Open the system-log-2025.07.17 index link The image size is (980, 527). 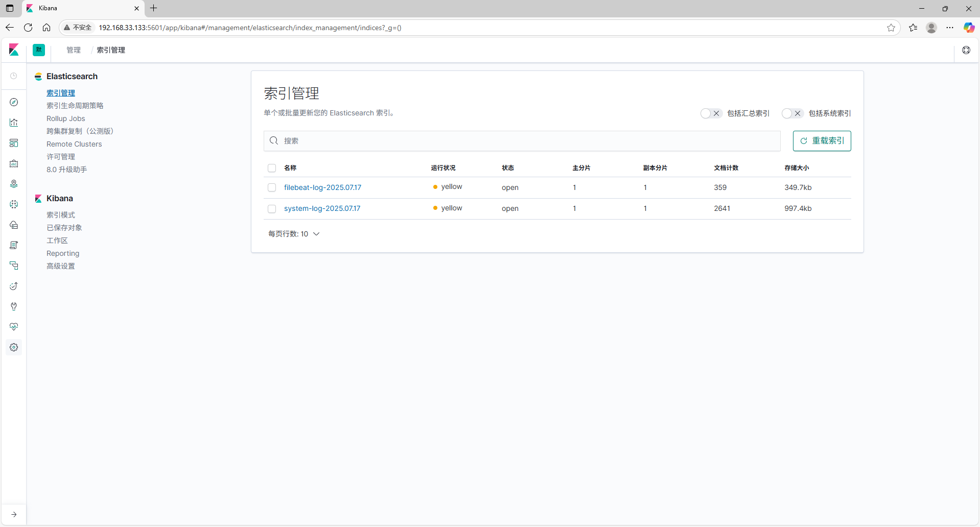[x=322, y=208]
